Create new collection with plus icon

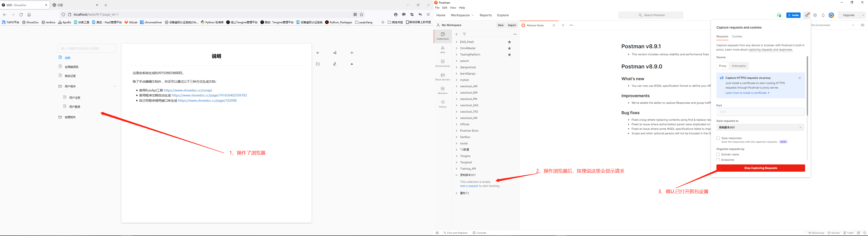(x=457, y=34)
